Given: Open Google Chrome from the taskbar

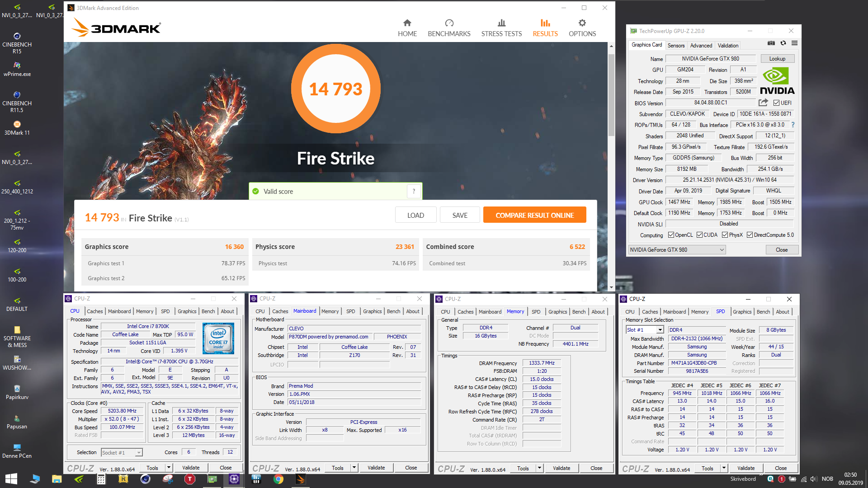Looking at the screenshot, I should (x=278, y=479).
